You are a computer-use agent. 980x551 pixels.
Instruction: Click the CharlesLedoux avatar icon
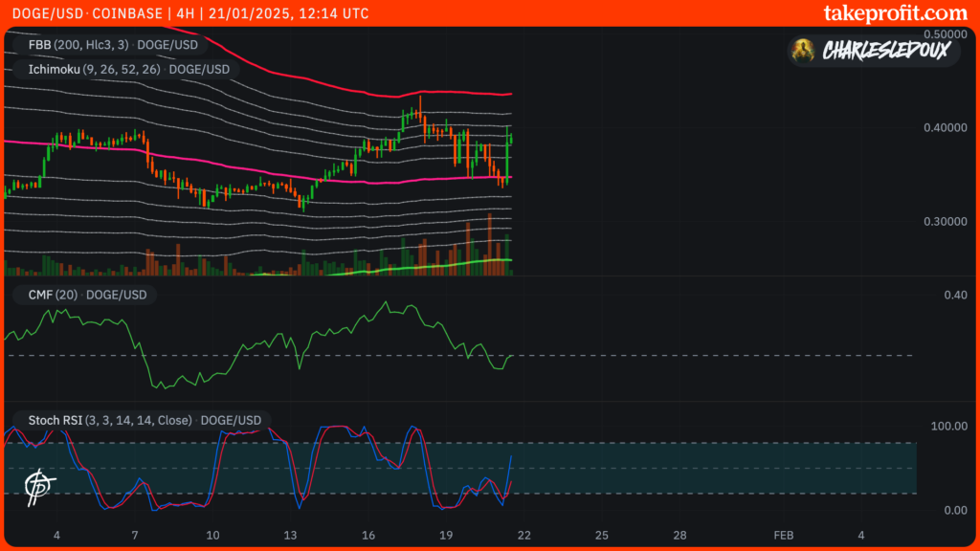coord(806,51)
